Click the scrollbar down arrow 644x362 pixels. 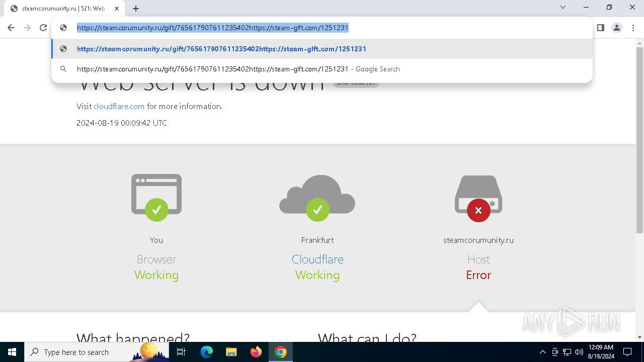click(640, 337)
